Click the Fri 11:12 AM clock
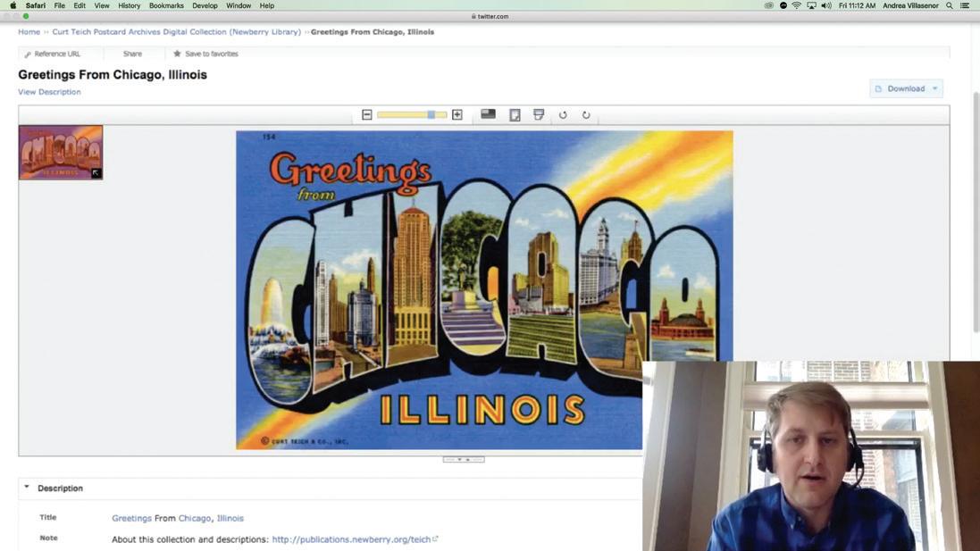Image resolution: width=980 pixels, height=551 pixels. point(857,5)
